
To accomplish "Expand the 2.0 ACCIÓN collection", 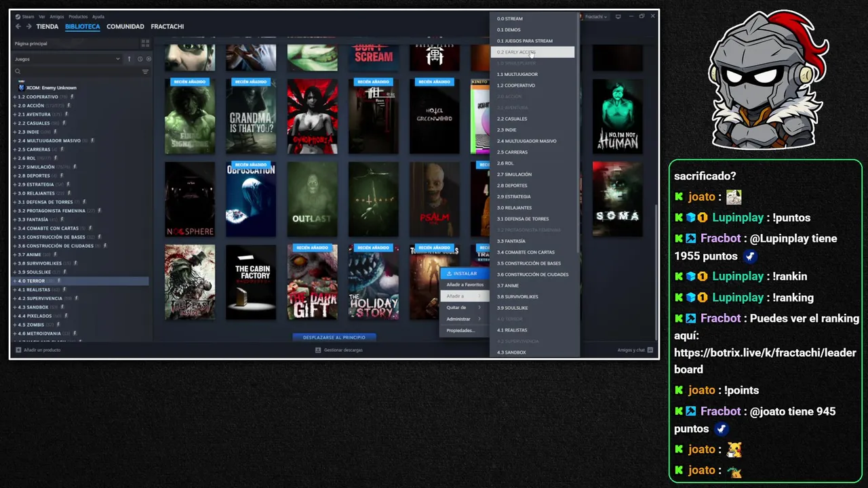I will coord(15,106).
